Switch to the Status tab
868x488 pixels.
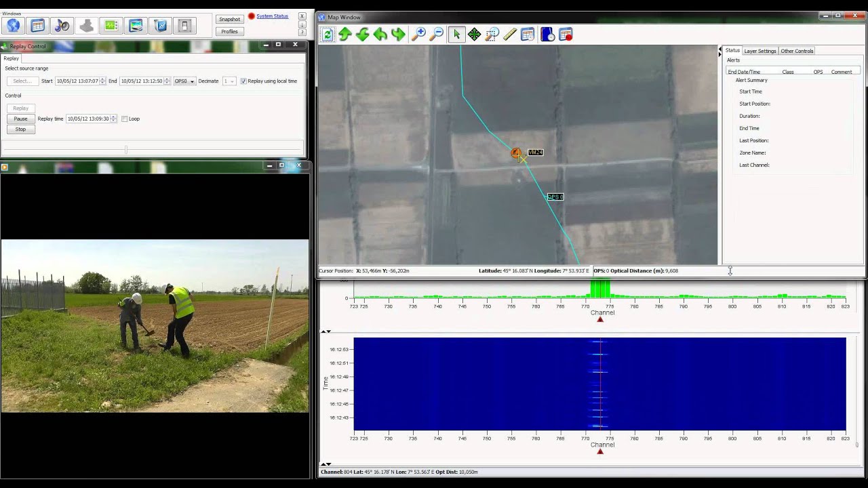(x=732, y=51)
